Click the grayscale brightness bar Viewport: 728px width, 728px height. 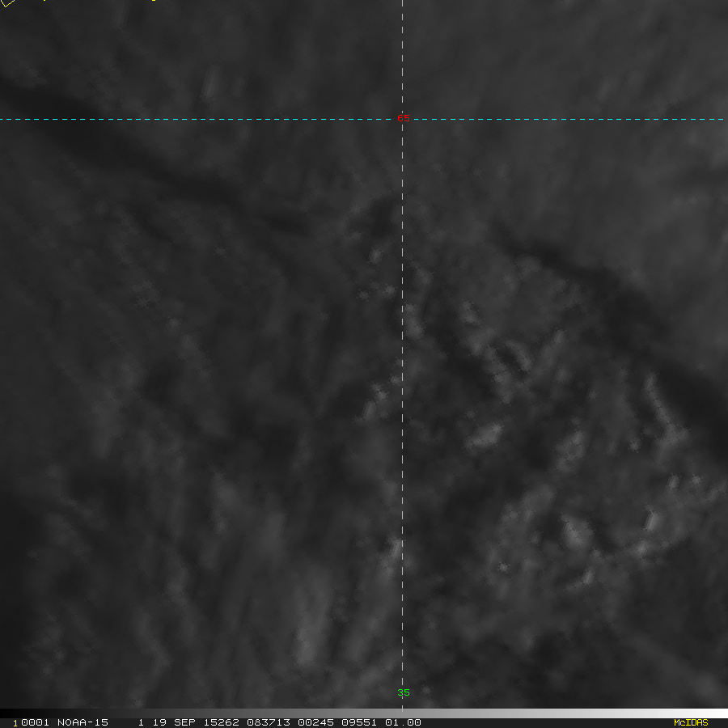364,713
